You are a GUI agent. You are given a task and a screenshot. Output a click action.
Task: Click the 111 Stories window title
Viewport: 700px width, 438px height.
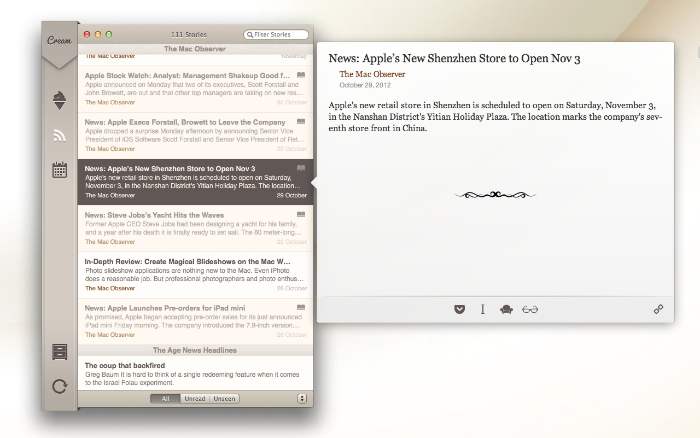[x=189, y=34]
